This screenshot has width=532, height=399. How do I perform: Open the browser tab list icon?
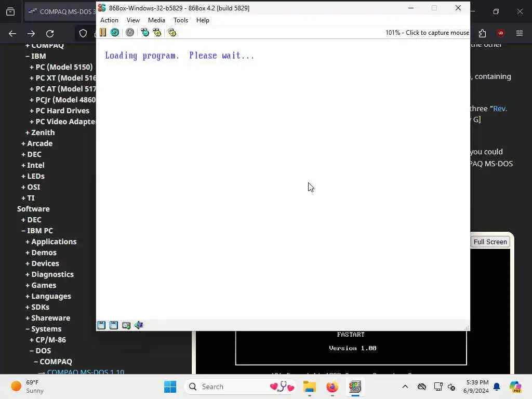10,11
